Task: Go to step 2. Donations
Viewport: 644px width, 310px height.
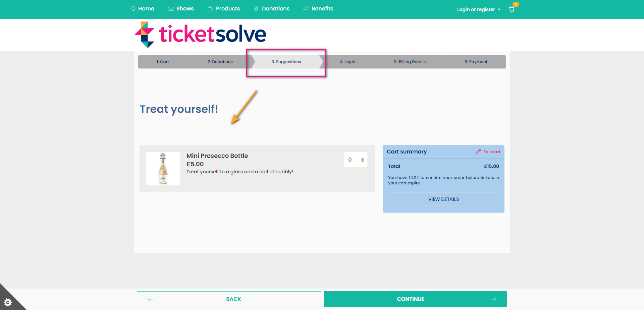Action: 220,62
